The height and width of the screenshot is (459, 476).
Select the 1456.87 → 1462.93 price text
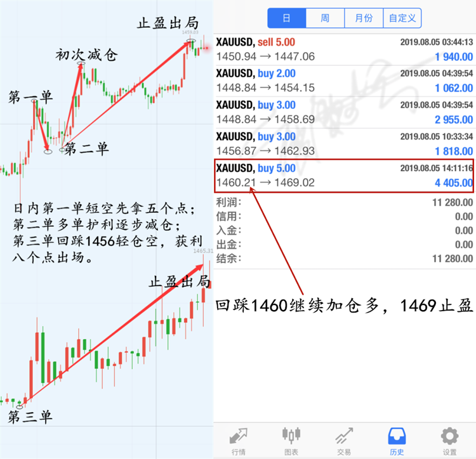265,152
